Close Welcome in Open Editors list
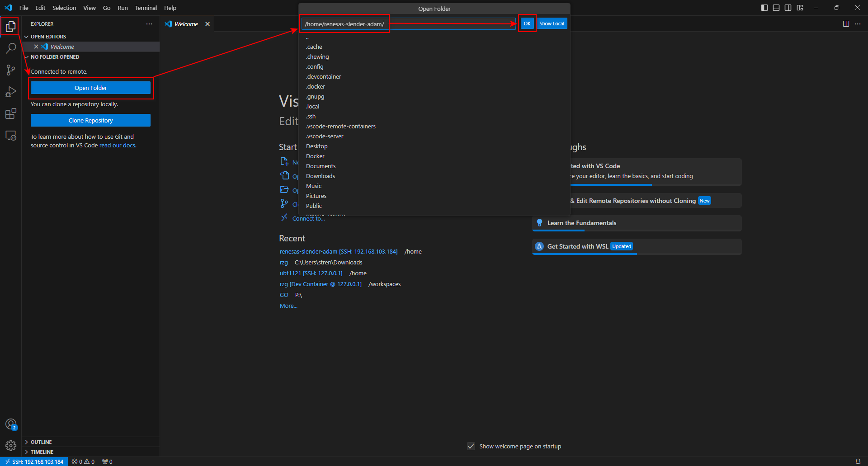Screen dimensions: 868x466 pos(36,47)
